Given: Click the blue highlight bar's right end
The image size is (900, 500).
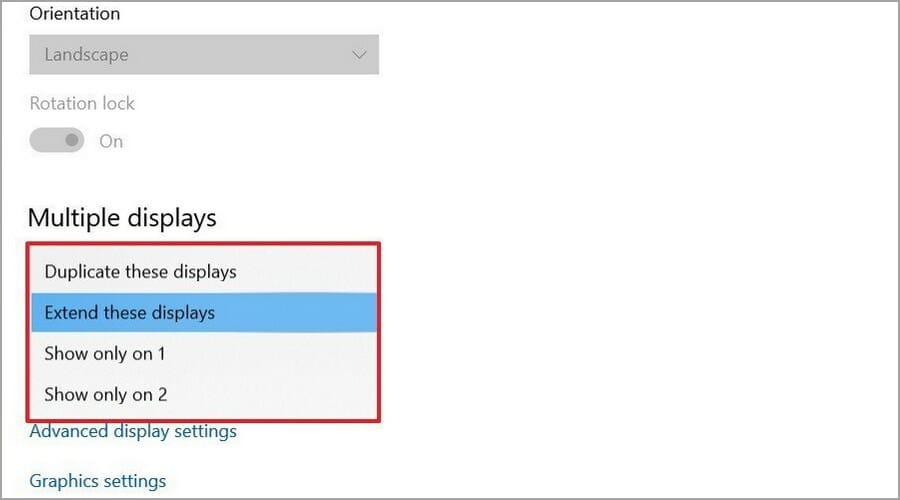Looking at the screenshot, I should point(367,312).
